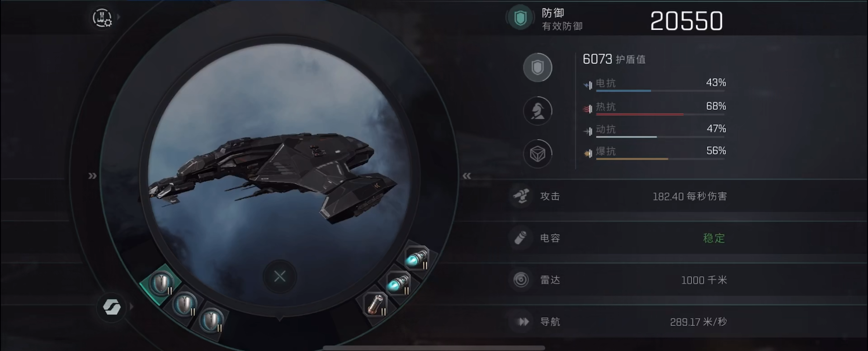868x351 pixels.
Task: Select the third armor module slot
Action: [211, 320]
